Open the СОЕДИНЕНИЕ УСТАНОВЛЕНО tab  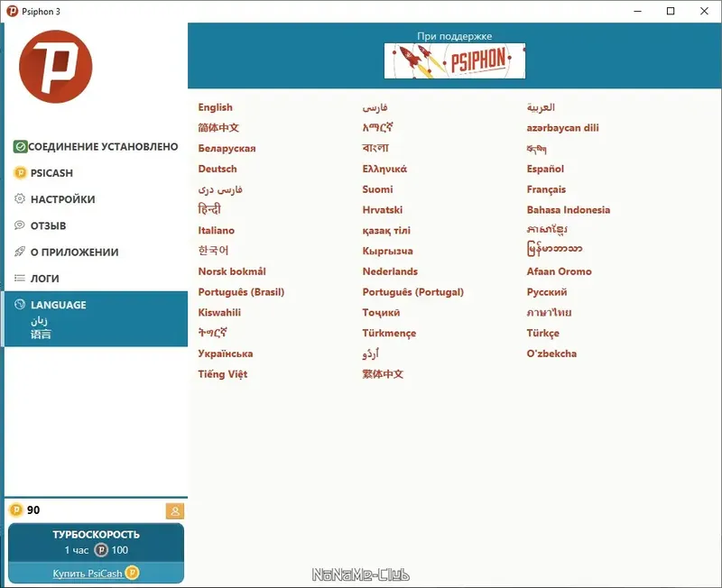pyautogui.click(x=96, y=147)
